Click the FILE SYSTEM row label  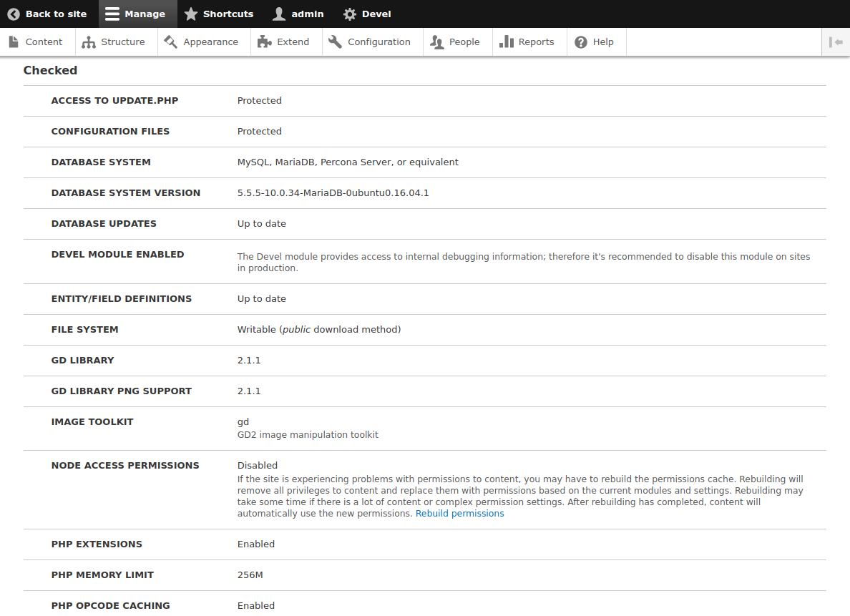[84, 330]
